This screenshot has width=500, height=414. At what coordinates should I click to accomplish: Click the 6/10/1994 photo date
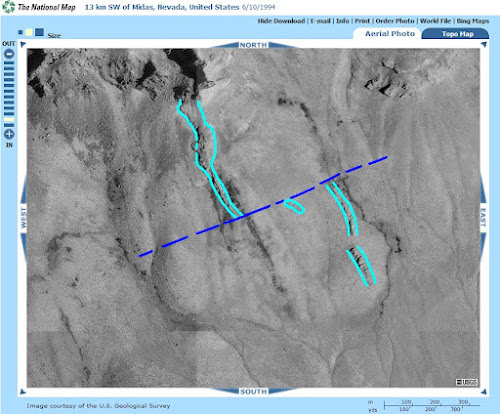click(259, 7)
